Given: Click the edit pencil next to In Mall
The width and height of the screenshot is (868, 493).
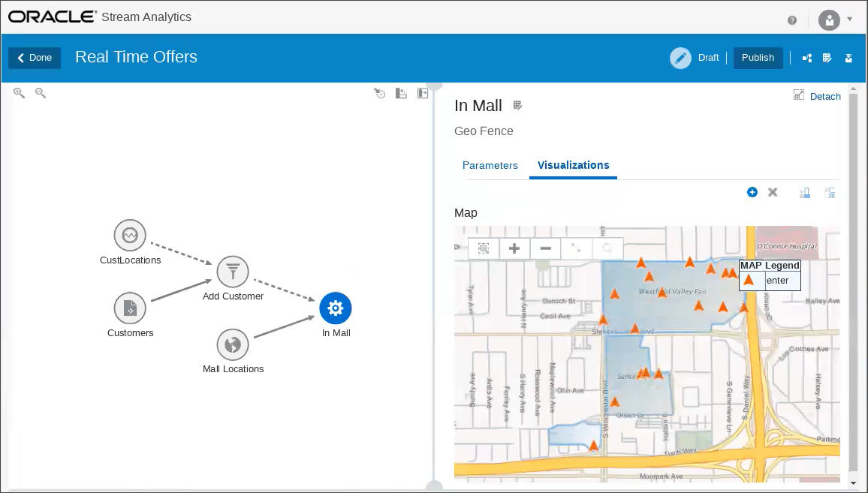Looking at the screenshot, I should click(x=517, y=105).
